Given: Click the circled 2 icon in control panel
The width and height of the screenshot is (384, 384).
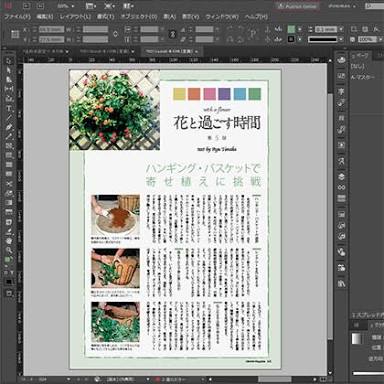Looking at the screenshot, I should [172, 34].
